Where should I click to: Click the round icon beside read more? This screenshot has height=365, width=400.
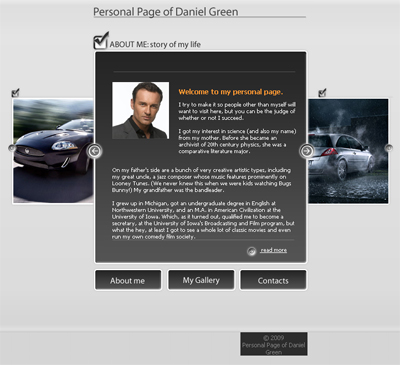coord(252,251)
